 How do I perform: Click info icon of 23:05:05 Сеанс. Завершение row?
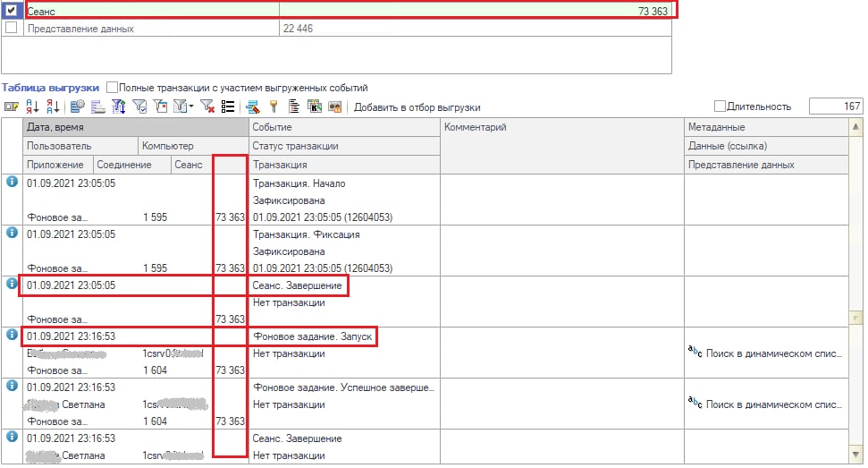click(12, 283)
